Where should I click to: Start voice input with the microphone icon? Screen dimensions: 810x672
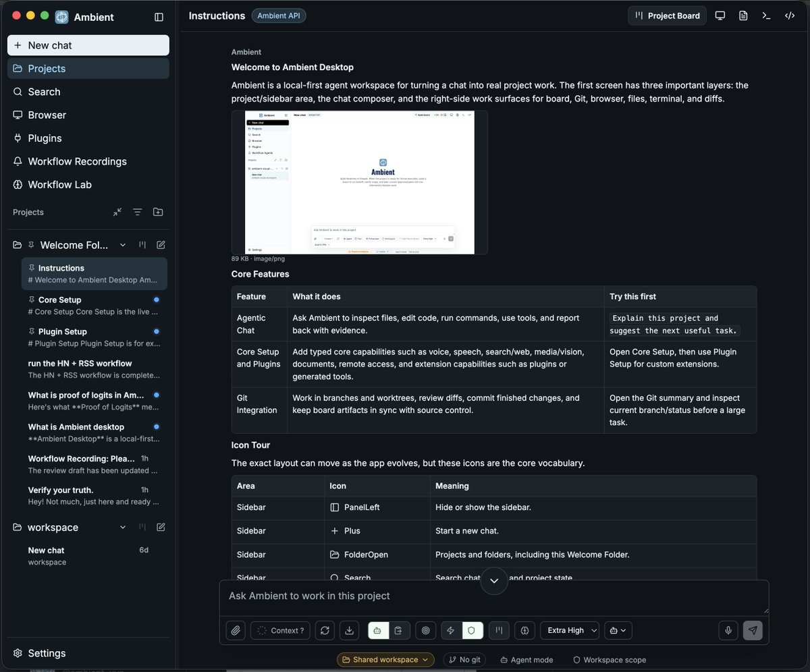pyautogui.click(x=728, y=630)
